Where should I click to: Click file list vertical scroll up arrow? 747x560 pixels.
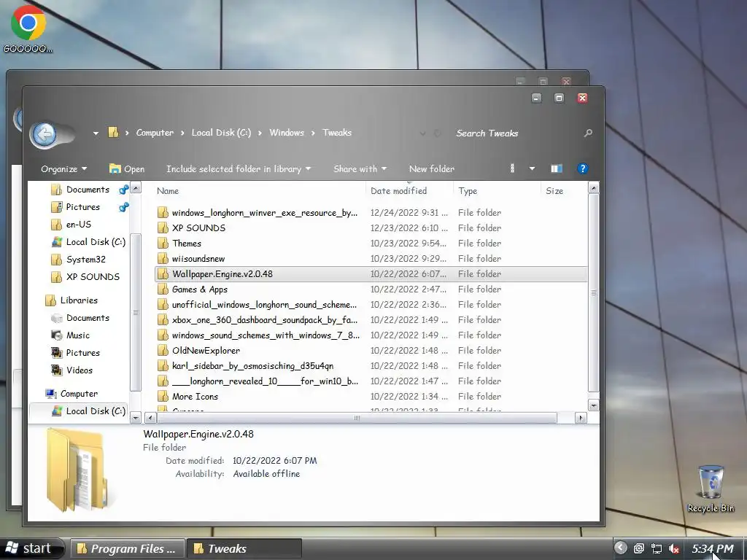[594, 188]
